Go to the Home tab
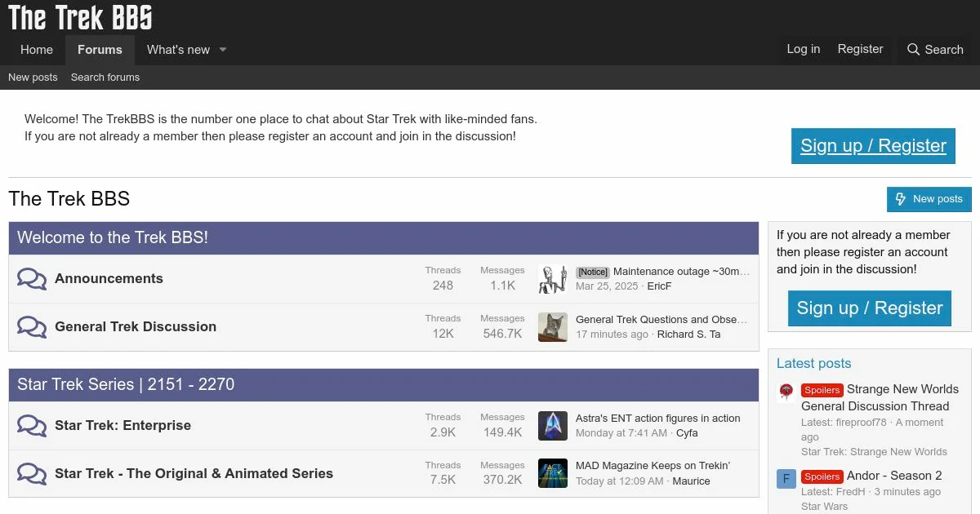This screenshot has width=980, height=514. tap(37, 50)
